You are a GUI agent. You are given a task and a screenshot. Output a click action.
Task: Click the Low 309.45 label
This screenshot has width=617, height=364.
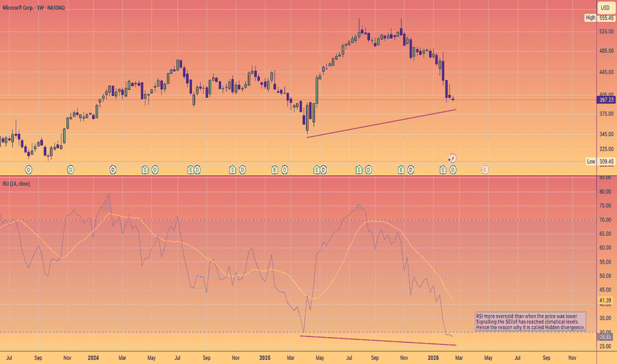point(600,161)
